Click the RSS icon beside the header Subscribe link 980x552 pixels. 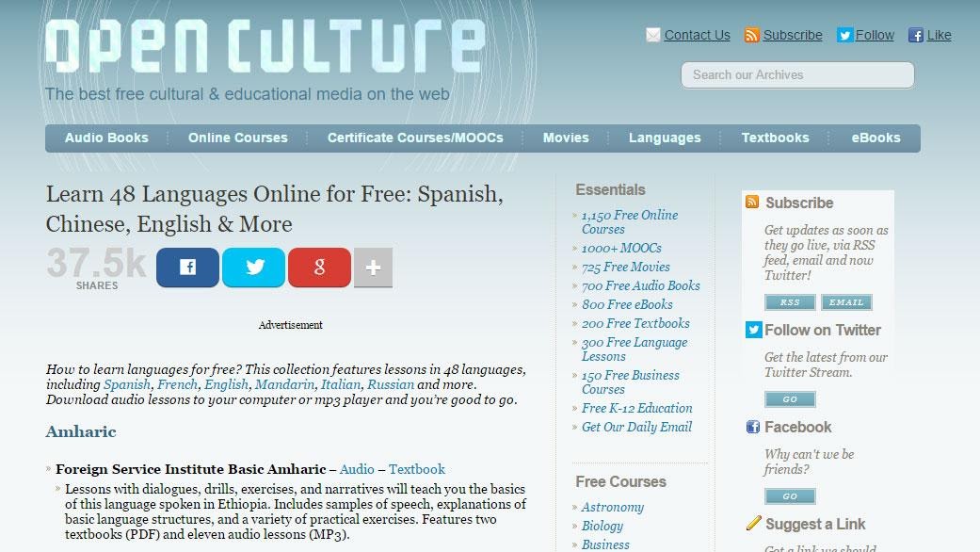pyautogui.click(x=751, y=35)
